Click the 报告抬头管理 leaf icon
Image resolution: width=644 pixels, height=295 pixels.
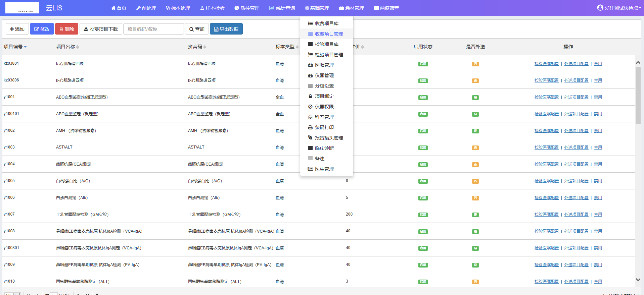pos(310,138)
